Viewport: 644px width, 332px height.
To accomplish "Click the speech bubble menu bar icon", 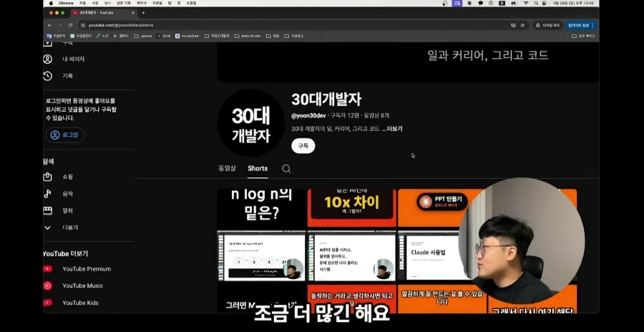I will click(481, 3).
